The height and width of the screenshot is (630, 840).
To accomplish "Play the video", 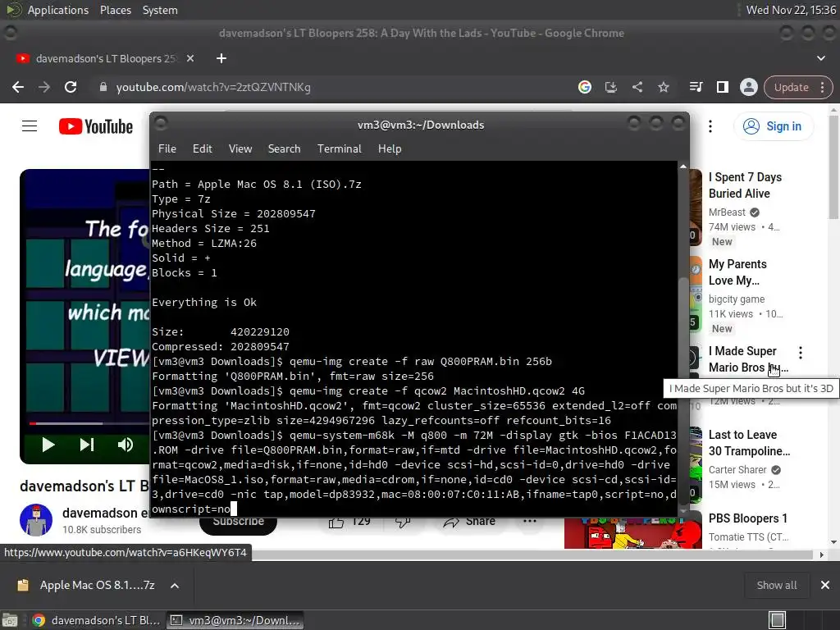I will coord(48,445).
